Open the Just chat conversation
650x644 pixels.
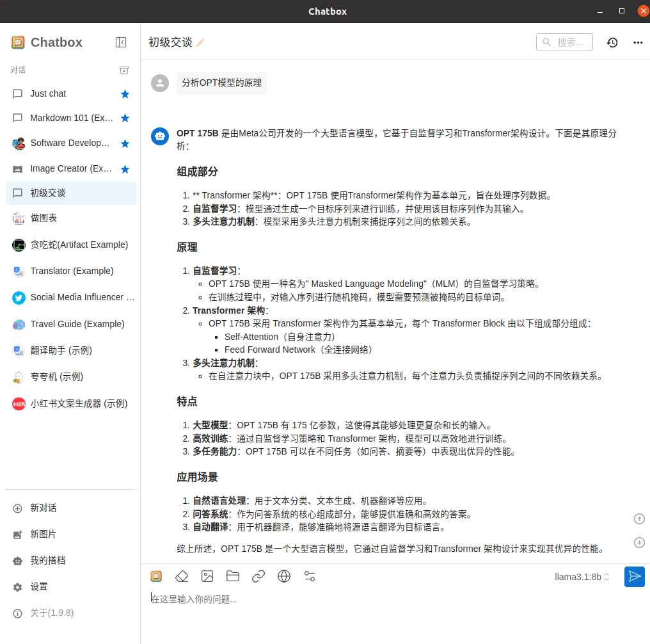tap(71, 93)
